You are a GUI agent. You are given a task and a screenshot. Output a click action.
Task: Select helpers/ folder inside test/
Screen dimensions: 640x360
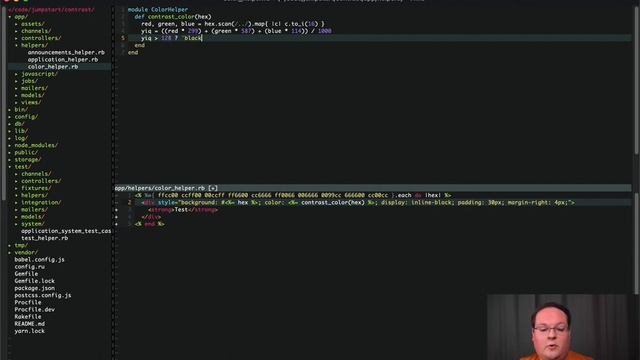[x=34, y=195]
